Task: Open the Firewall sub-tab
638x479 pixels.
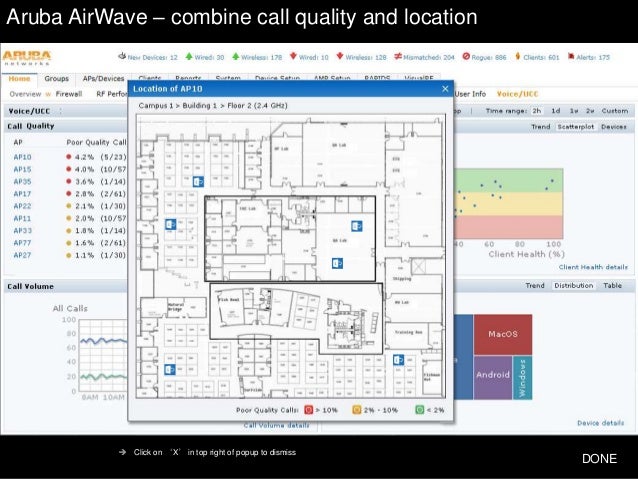Action: [69, 94]
